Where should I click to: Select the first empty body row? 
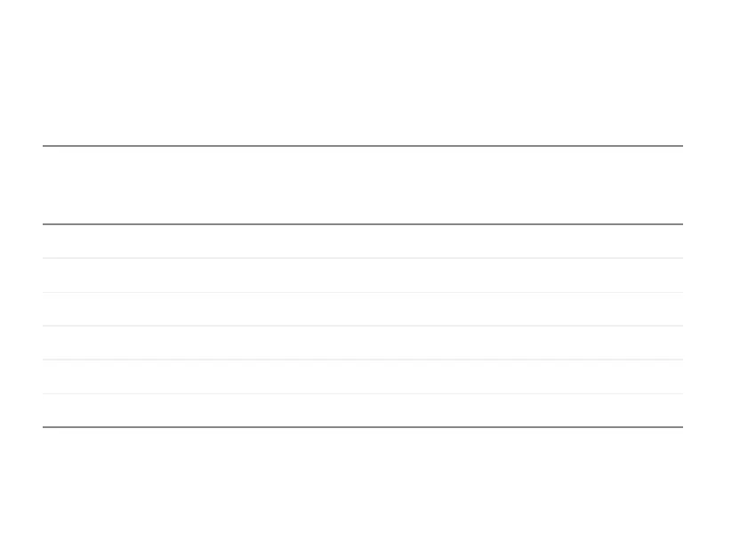coord(363,241)
